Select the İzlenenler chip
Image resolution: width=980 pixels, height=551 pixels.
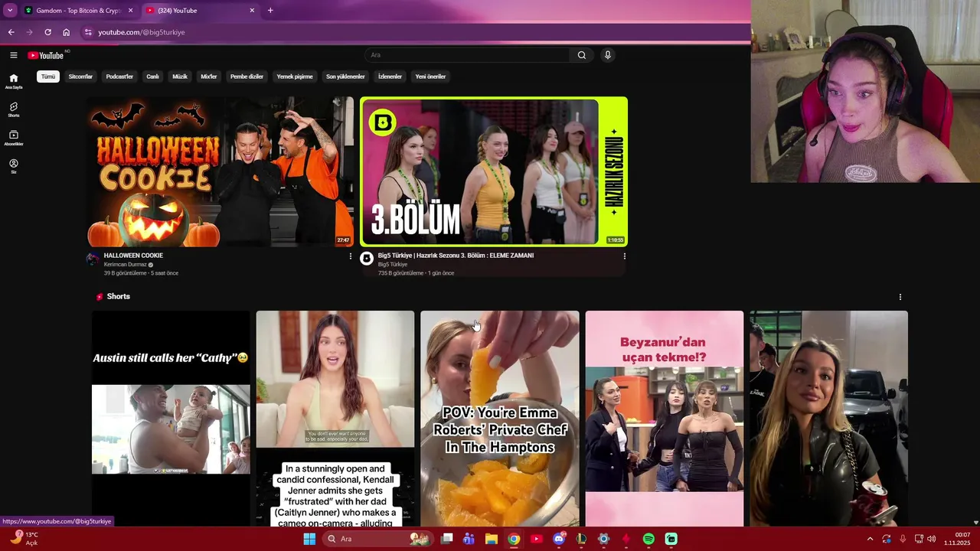390,77
